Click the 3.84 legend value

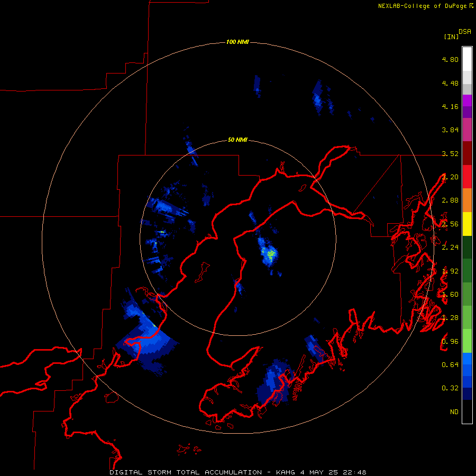click(x=450, y=130)
